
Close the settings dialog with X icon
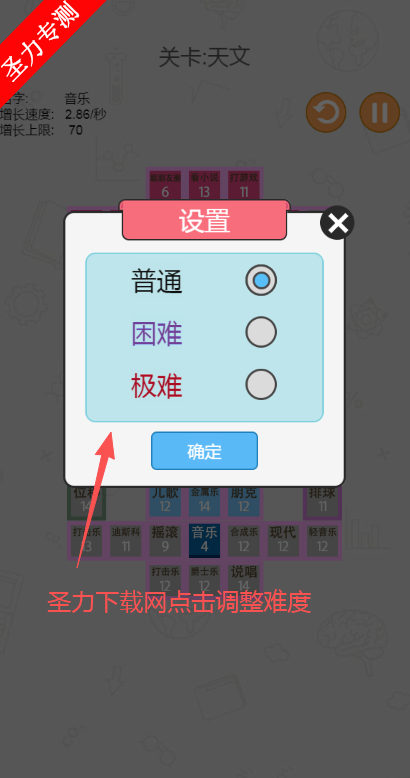tap(338, 223)
